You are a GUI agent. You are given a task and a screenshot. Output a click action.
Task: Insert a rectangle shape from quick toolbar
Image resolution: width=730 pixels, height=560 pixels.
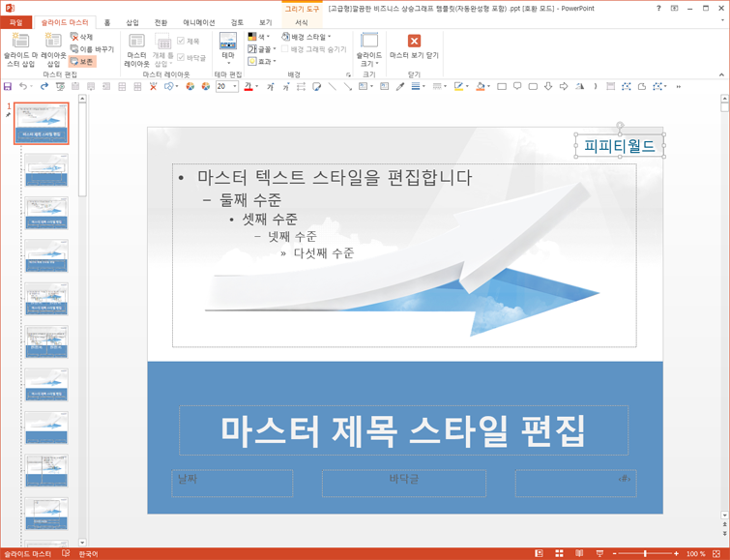point(502,87)
